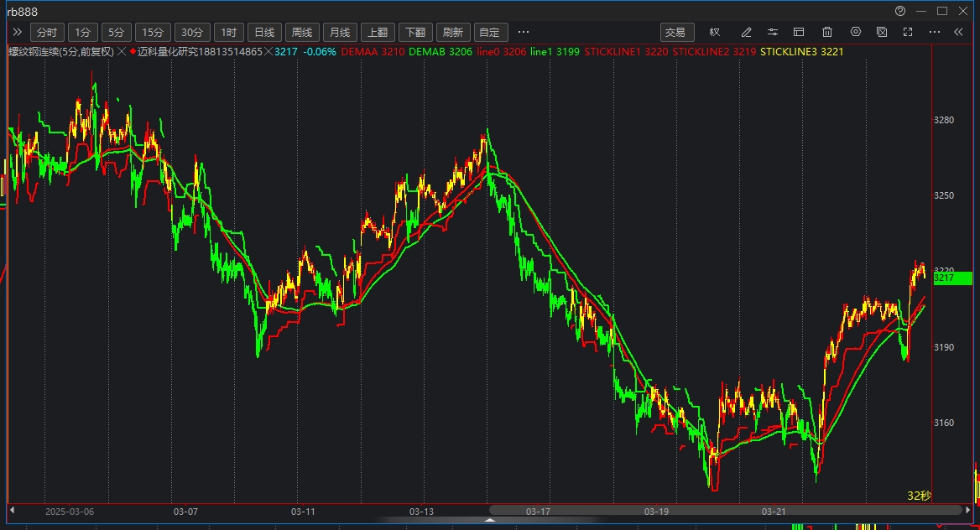Image resolution: width=980 pixels, height=530 pixels.
Task: Click the line0 3206 legend value
Action: pyautogui.click(x=501, y=51)
